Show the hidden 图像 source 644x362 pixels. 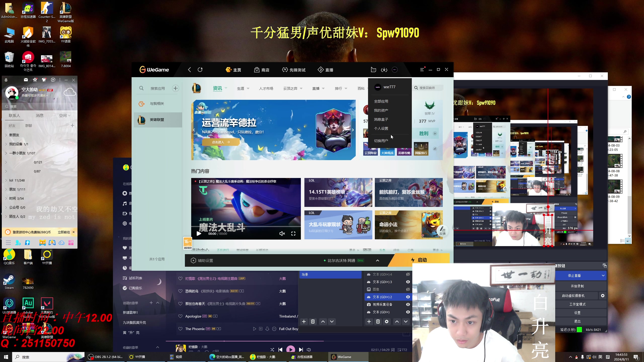point(408,289)
